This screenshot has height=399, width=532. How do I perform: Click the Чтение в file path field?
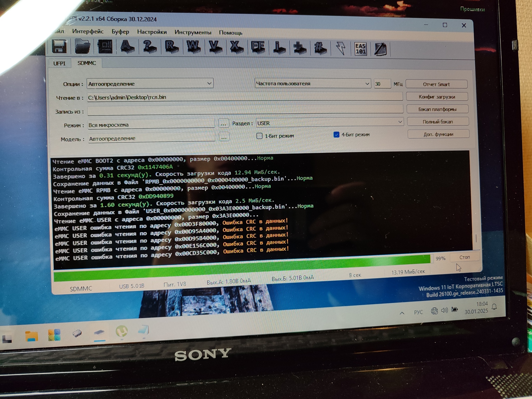[245, 97]
